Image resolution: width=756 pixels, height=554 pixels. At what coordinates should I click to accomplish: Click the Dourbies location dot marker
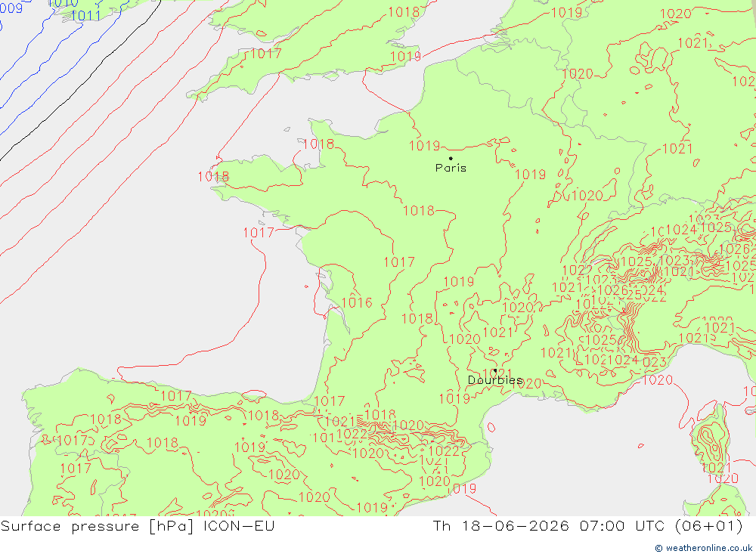(495, 371)
